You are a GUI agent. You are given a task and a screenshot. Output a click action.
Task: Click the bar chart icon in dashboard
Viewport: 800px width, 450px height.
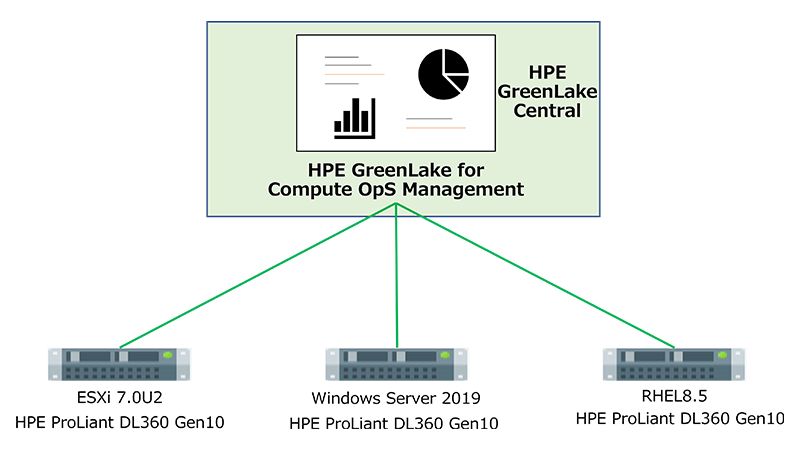coord(355,118)
